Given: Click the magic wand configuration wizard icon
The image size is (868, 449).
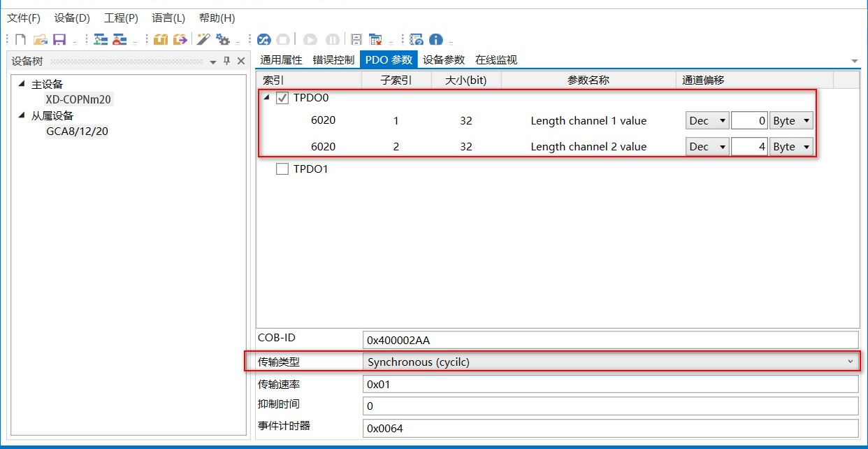Looking at the screenshot, I should (203, 39).
